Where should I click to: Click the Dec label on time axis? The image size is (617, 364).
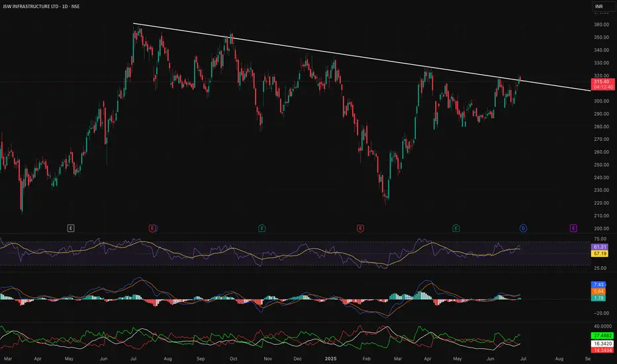click(x=298, y=359)
